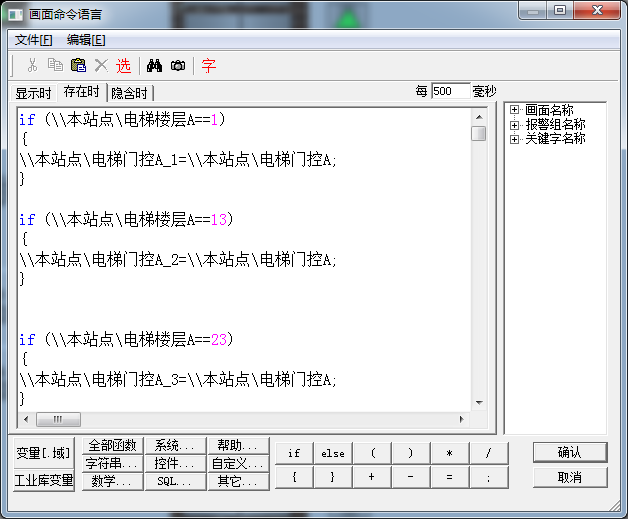This screenshot has width=628, height=519.
Task: Close the 画面命令语言 window
Action: coord(597,10)
